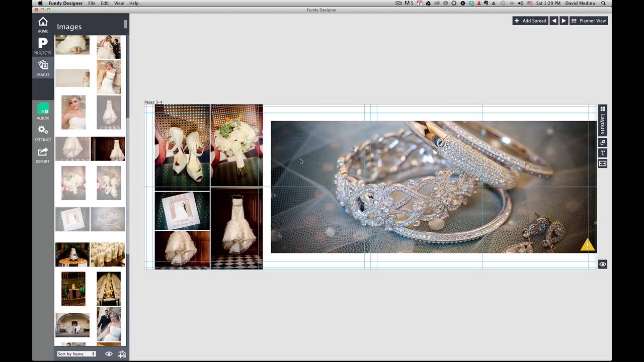Image resolution: width=644 pixels, height=362 pixels.
Task: Open the Layouts panel on right edge
Action: tap(602, 120)
